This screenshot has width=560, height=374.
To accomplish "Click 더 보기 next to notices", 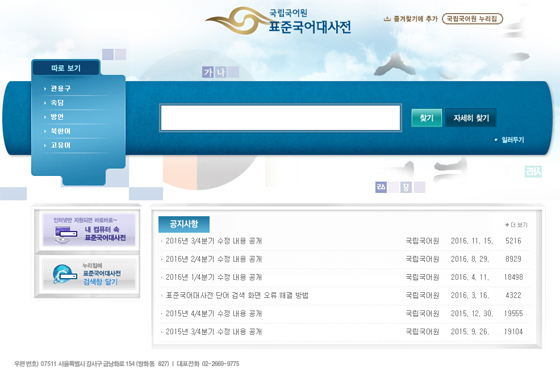I will [516, 225].
